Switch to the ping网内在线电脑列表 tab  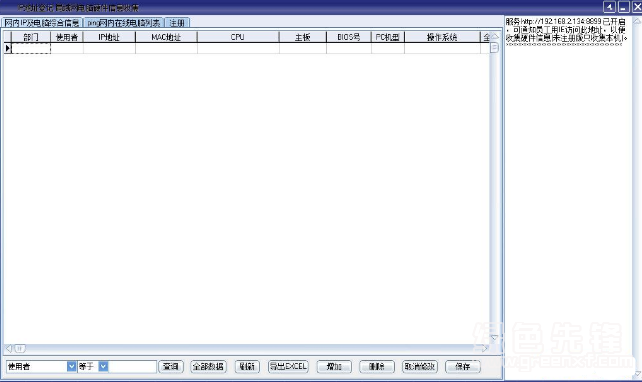tap(124, 23)
